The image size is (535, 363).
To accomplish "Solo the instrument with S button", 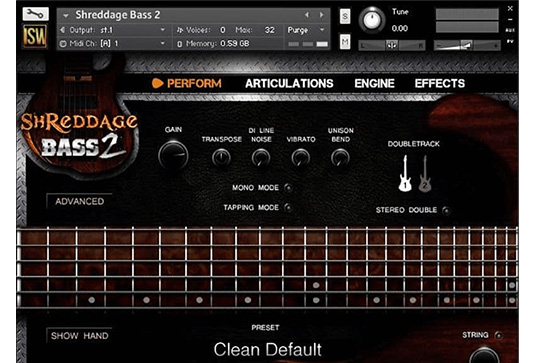I will [345, 16].
